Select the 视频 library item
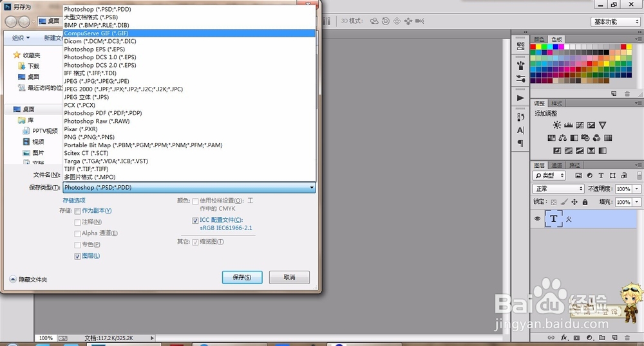Image resolution: width=644 pixels, height=346 pixels. click(x=33, y=141)
